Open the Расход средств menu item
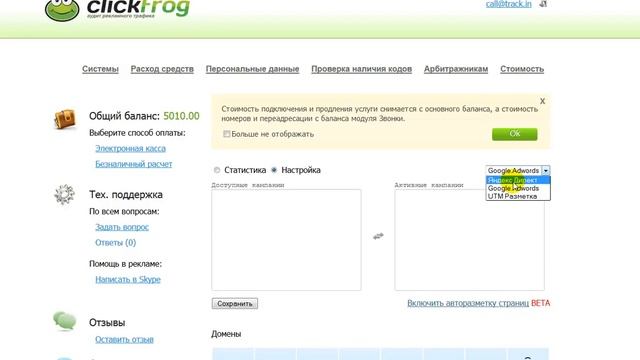The width and height of the screenshot is (640, 360). 162,69
